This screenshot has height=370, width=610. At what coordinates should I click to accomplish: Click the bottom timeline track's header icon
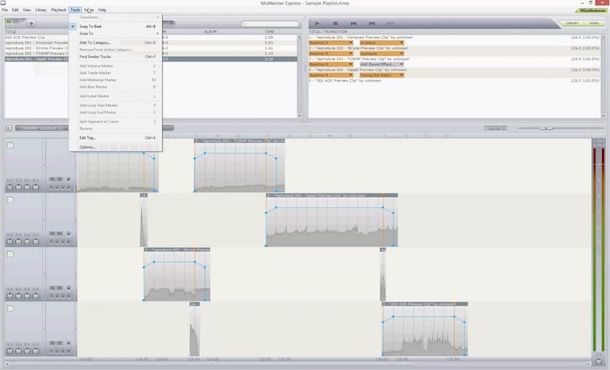[x=11, y=309]
